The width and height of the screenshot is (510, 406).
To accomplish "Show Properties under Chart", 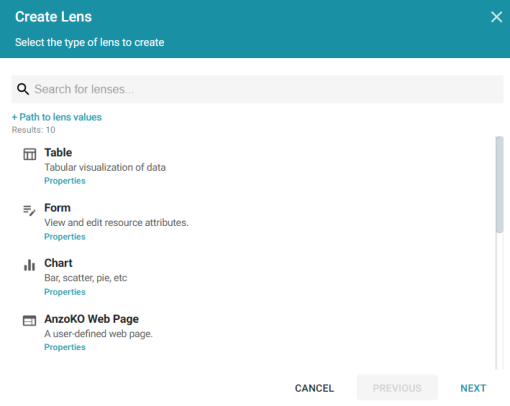I will (65, 292).
